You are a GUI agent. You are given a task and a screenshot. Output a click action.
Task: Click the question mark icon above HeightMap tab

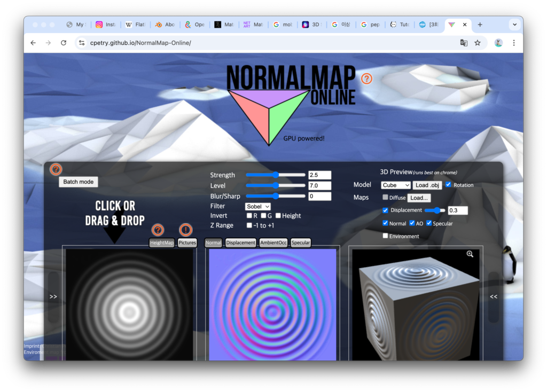[x=158, y=230]
